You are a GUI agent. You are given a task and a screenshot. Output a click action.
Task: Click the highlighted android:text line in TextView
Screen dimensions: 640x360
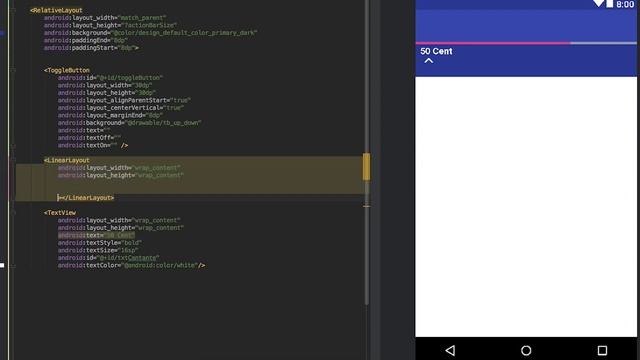(x=96, y=235)
